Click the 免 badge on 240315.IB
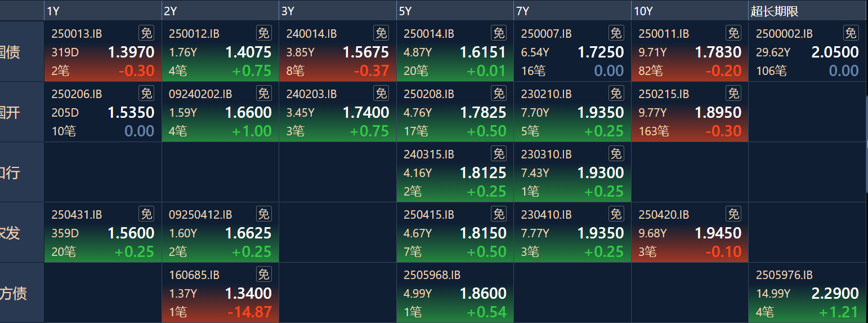 pyautogui.click(x=498, y=154)
